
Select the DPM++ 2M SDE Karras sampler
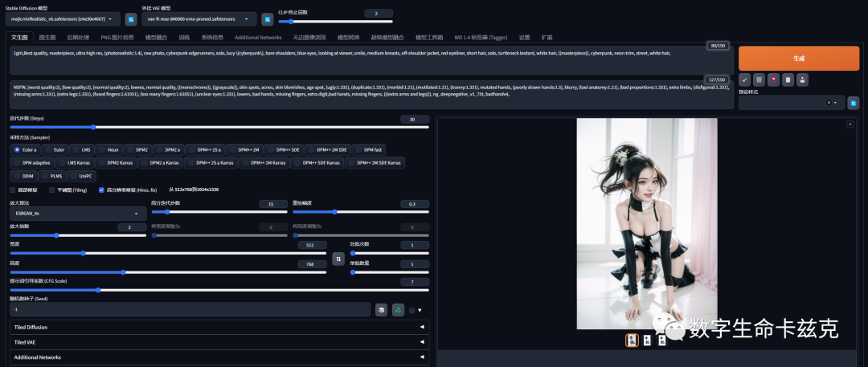(375, 163)
